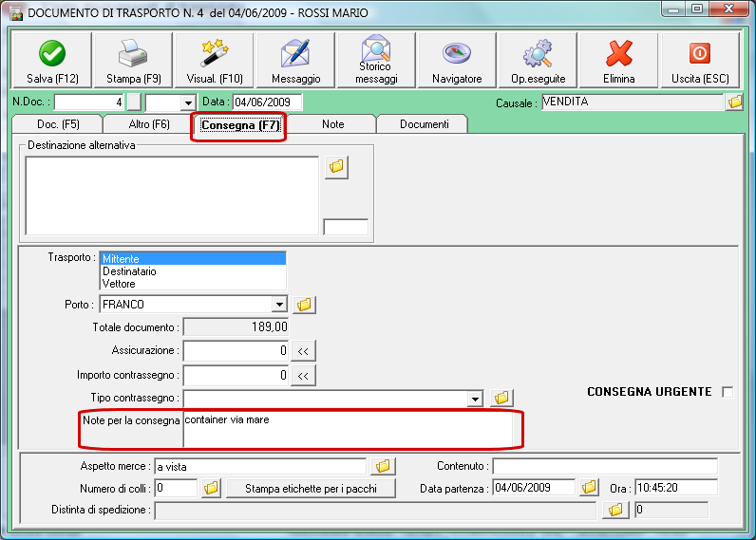This screenshot has width=756, height=540.
Task: Open folder lookup for Distinta di spedizione
Action: click(615, 510)
